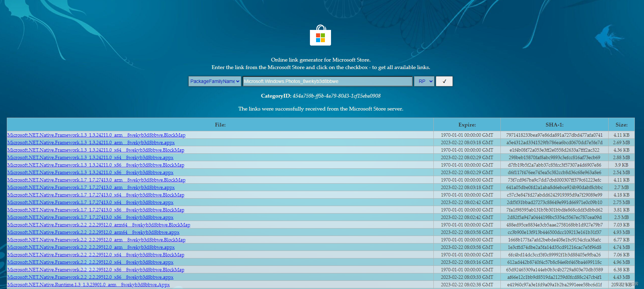Screen dimensions: 644x289
Task: Download Framework.1.7 arm BlockMap file
Action: pos(96,180)
